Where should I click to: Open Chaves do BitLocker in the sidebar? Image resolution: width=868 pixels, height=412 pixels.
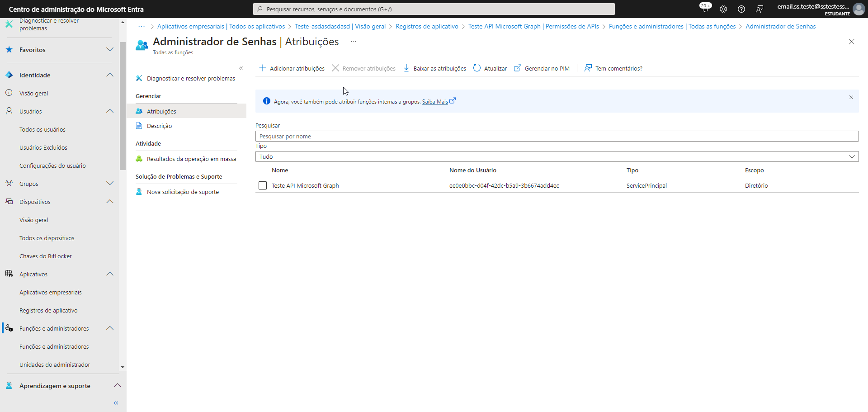coord(46,256)
